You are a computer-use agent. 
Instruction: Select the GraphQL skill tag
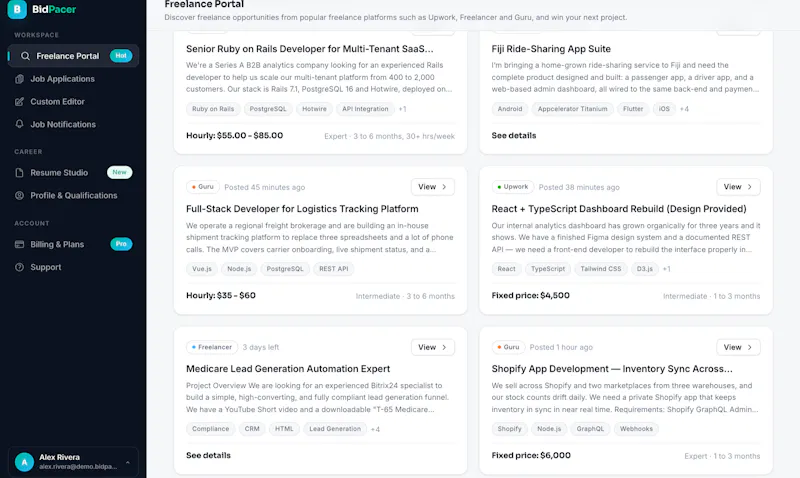point(590,429)
